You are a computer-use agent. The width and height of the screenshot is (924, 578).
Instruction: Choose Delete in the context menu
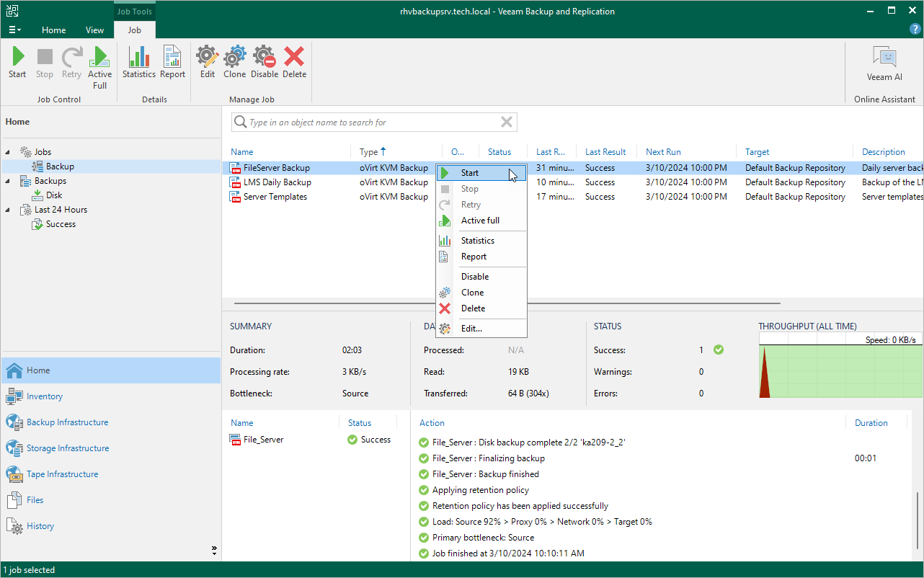[481, 308]
